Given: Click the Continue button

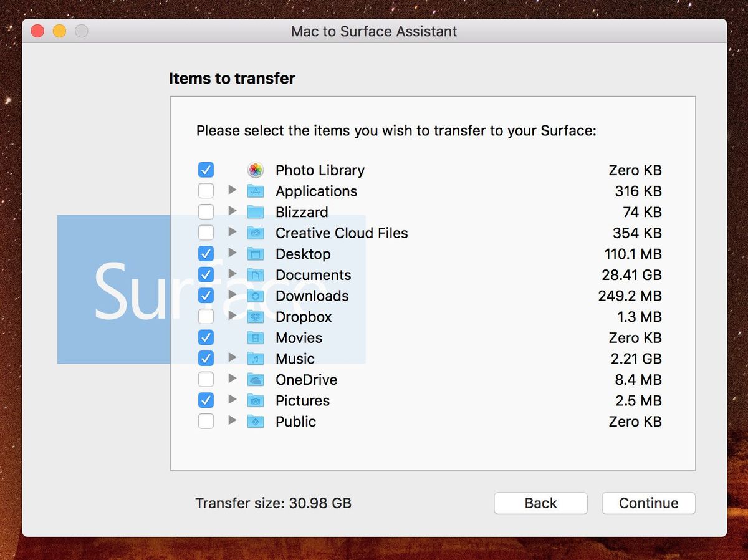Looking at the screenshot, I should pyautogui.click(x=648, y=503).
